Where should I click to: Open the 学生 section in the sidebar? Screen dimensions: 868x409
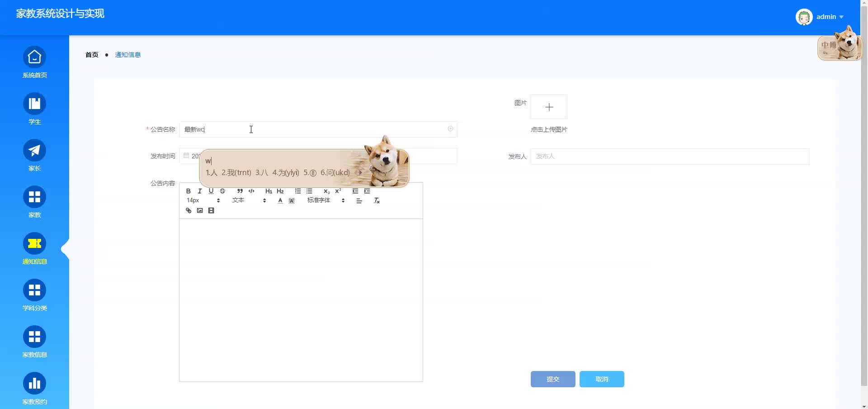click(34, 109)
